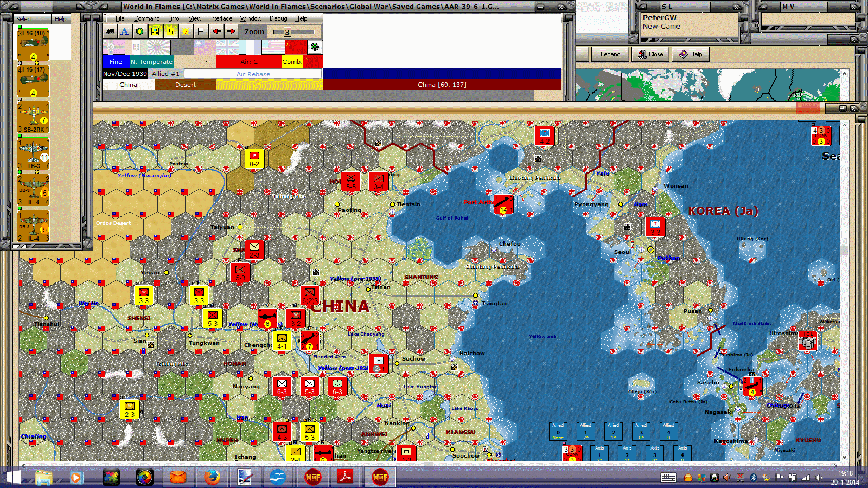Open the Window menu

[x=251, y=18]
